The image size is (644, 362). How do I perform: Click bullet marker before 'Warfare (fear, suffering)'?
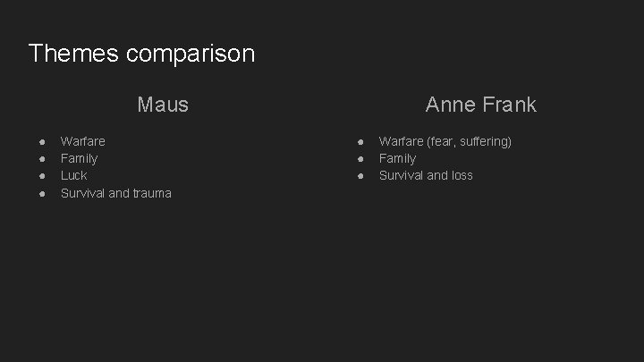(360, 141)
